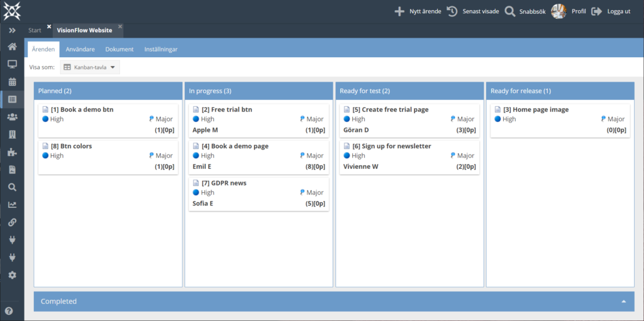Click the calendar icon in sidebar
This screenshot has height=321, width=644.
click(13, 81)
